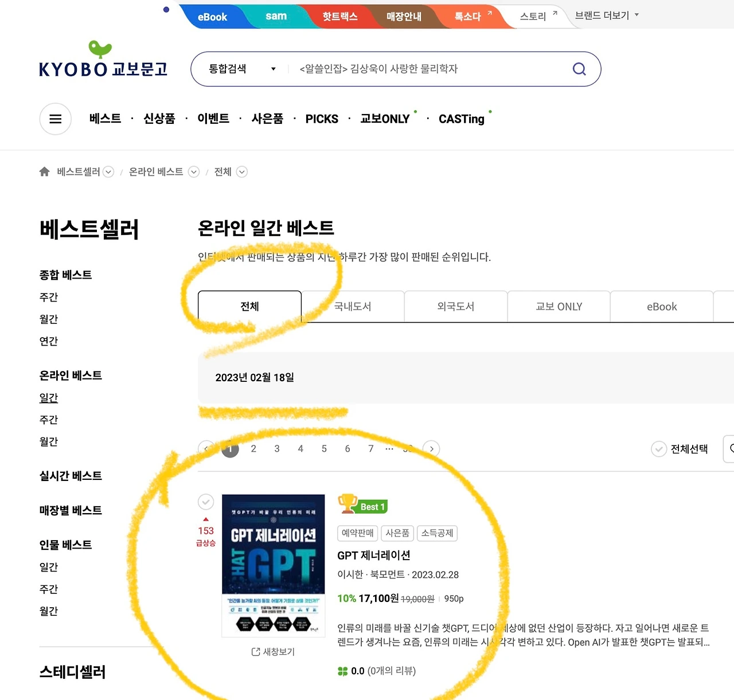Go to page 2
Image resolution: width=734 pixels, height=700 pixels.
253,449
